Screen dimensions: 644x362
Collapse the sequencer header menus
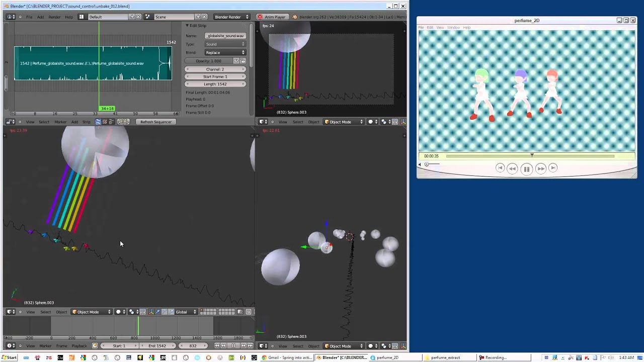click(20, 122)
